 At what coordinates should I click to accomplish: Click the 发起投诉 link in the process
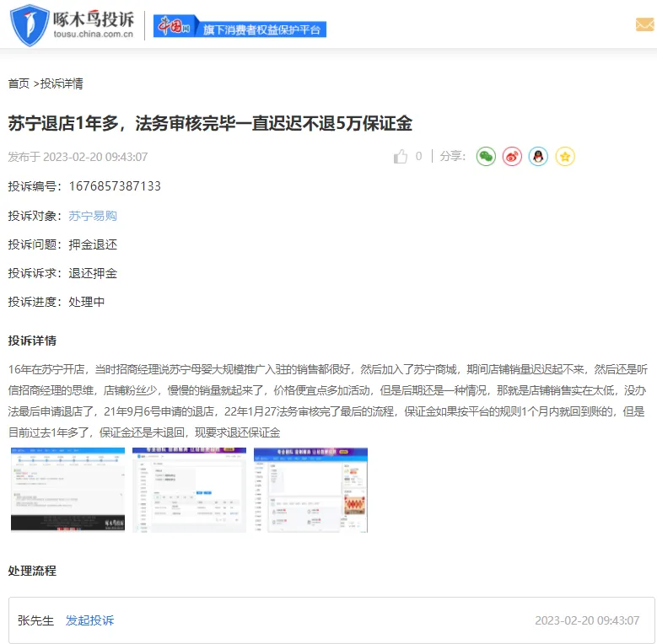89,620
